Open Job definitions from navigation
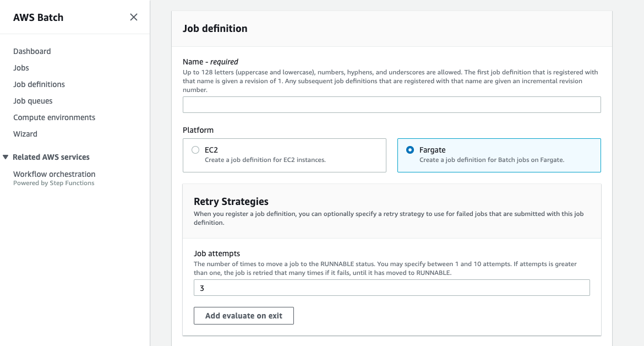This screenshot has height=346, width=644. coord(39,84)
